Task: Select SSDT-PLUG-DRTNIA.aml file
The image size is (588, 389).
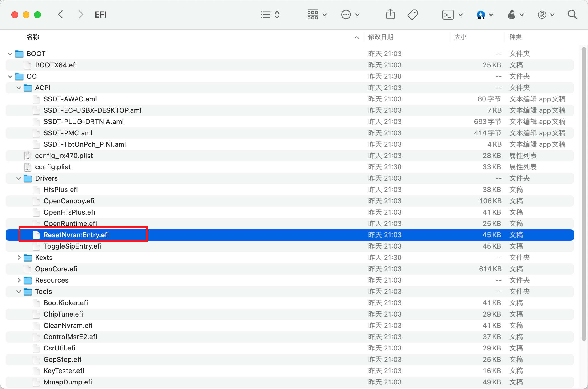Action: pyautogui.click(x=290, y=122)
